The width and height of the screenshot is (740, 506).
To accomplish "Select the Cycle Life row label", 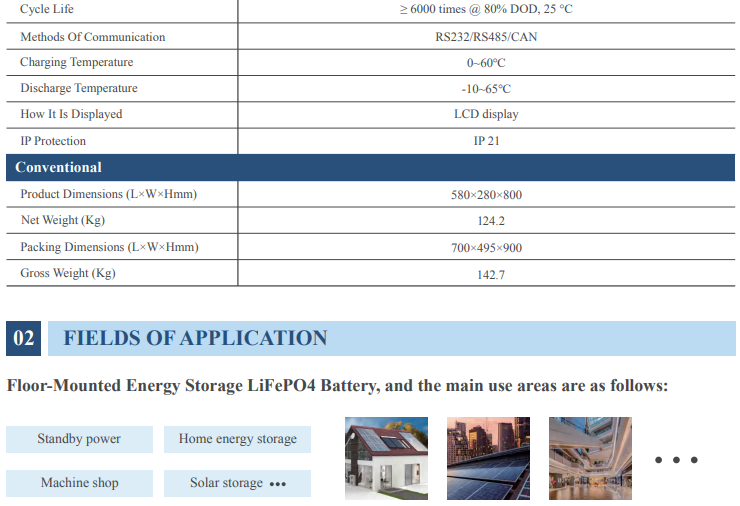I will point(47,9).
